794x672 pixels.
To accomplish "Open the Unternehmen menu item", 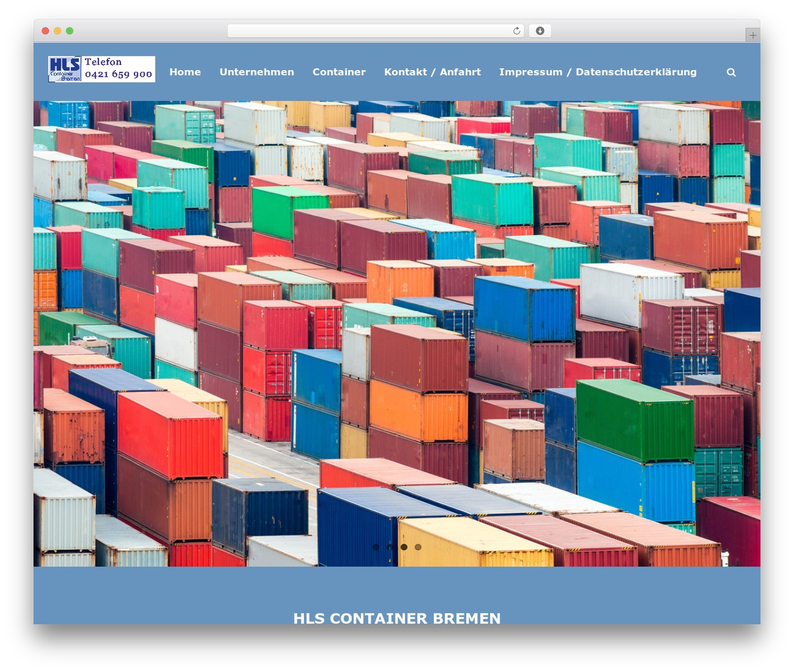I will [x=257, y=72].
